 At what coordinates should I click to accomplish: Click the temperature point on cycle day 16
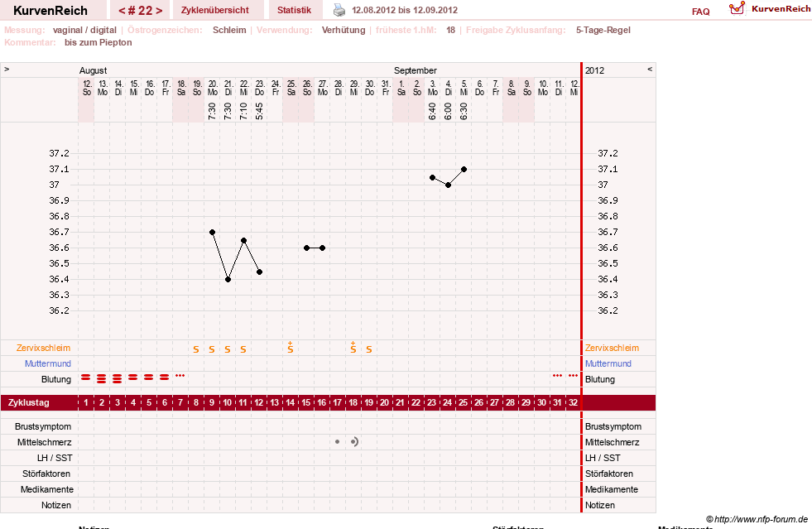tap(323, 248)
